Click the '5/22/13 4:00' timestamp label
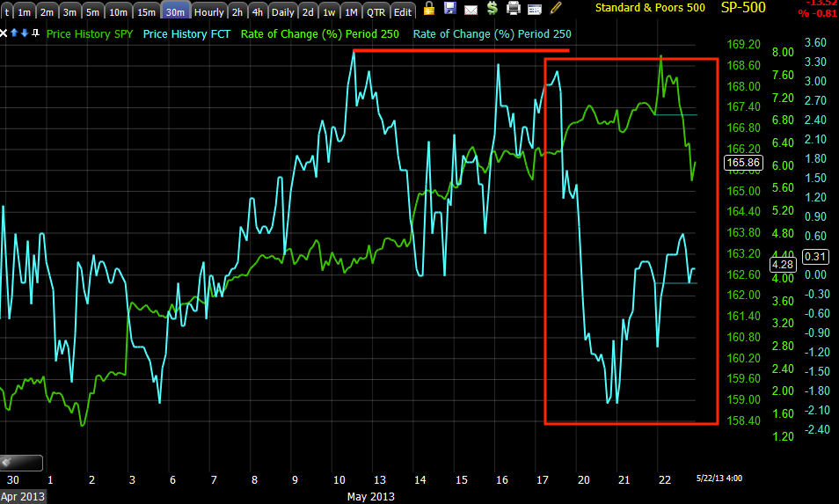Viewport: 839px width, 504px height. coord(719,478)
